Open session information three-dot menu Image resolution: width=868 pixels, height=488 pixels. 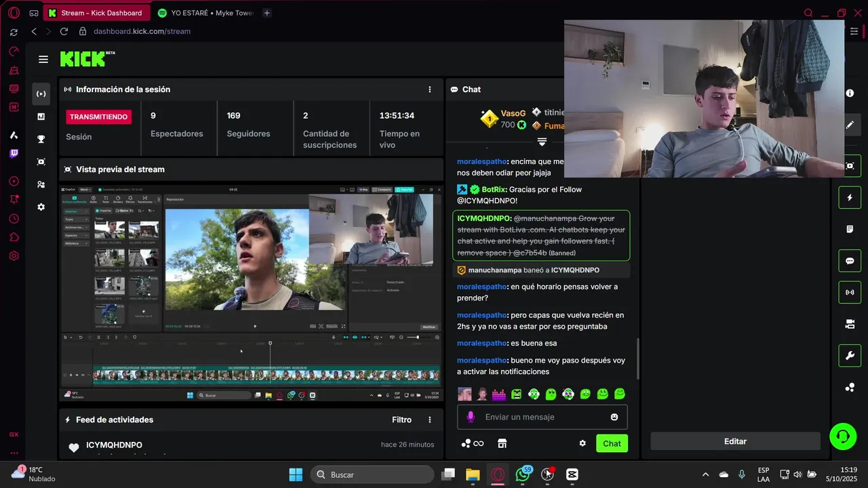click(x=429, y=89)
